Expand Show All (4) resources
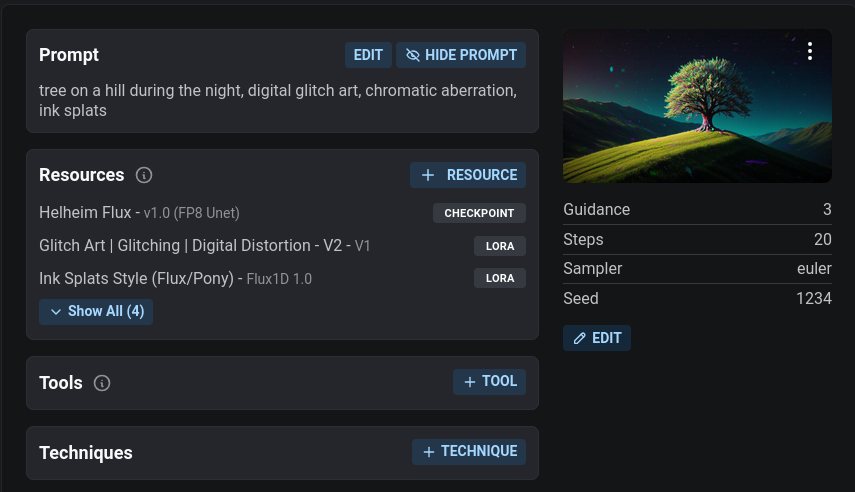 click(x=96, y=311)
